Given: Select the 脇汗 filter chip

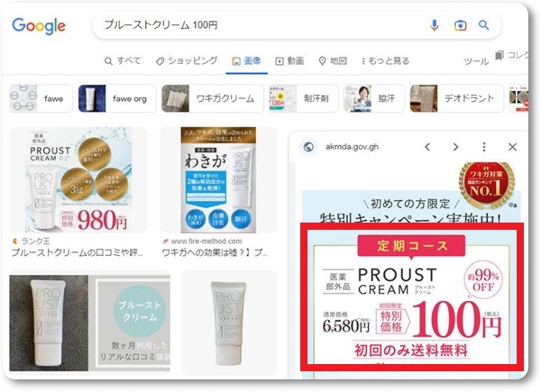Looking at the screenshot, I should (x=373, y=98).
